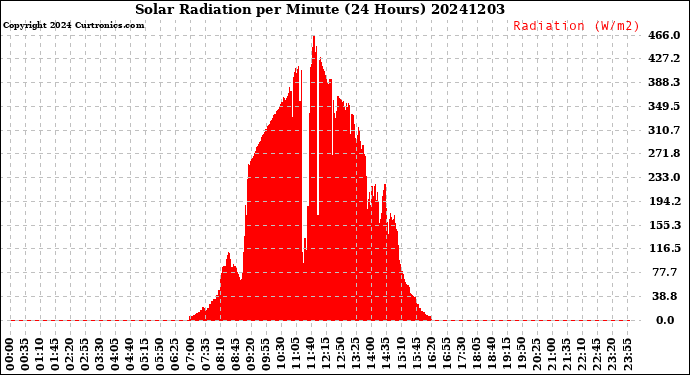Click the 21:35 time axis label
Viewport: 690px width, 375px height.
click(567, 354)
